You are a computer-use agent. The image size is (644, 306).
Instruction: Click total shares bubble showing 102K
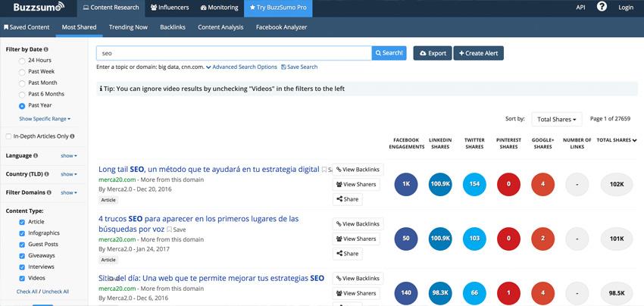coord(617,184)
